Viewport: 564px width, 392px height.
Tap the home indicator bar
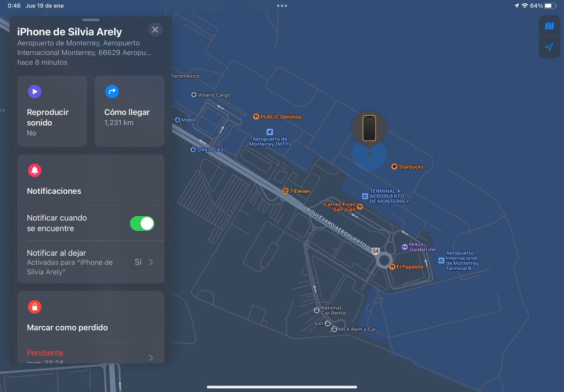[282, 387]
